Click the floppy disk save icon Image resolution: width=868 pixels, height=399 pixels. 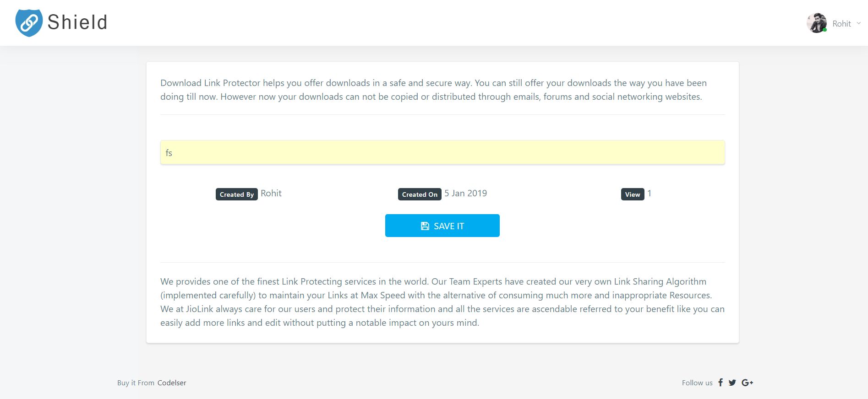coord(425,226)
